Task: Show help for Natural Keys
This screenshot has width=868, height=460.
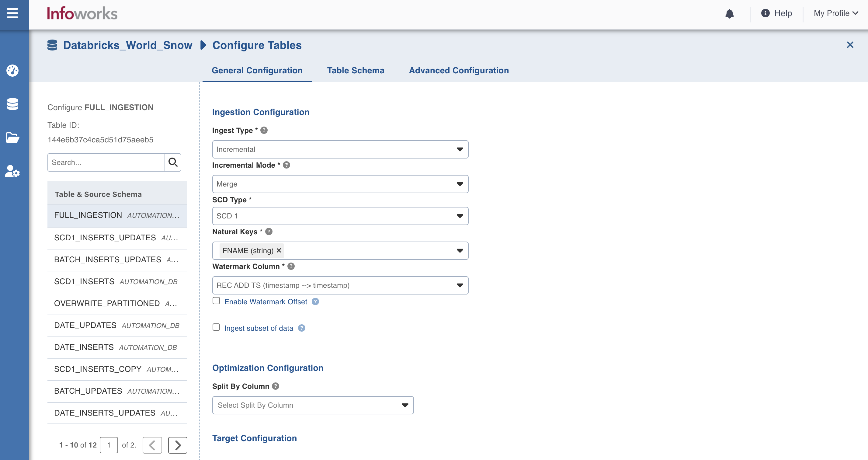Action: [x=269, y=232]
